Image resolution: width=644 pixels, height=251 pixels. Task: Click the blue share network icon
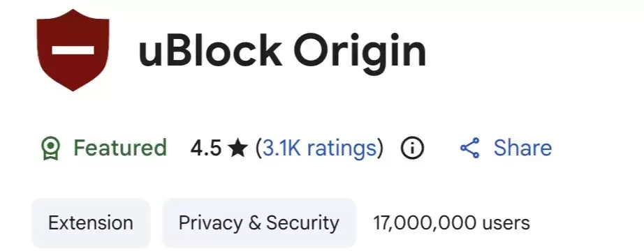coord(469,148)
